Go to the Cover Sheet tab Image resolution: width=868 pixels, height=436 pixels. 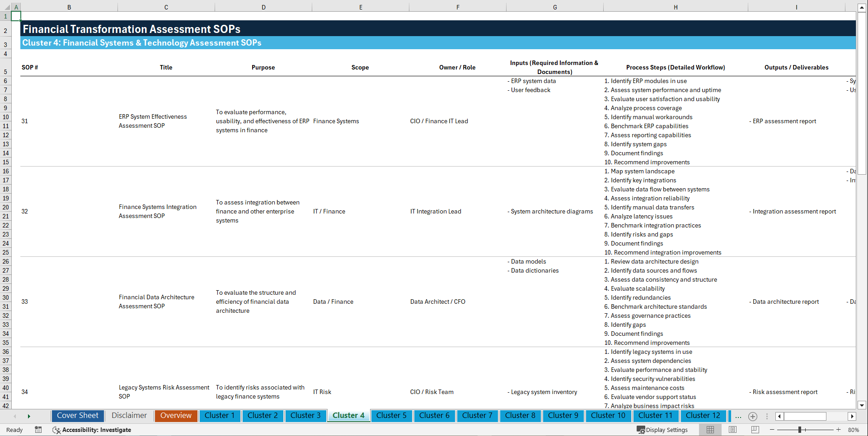point(77,416)
